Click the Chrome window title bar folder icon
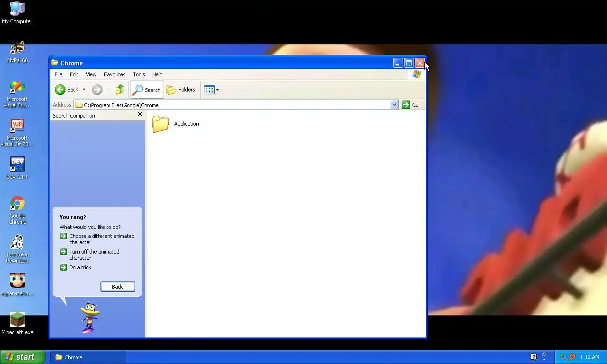 point(55,63)
